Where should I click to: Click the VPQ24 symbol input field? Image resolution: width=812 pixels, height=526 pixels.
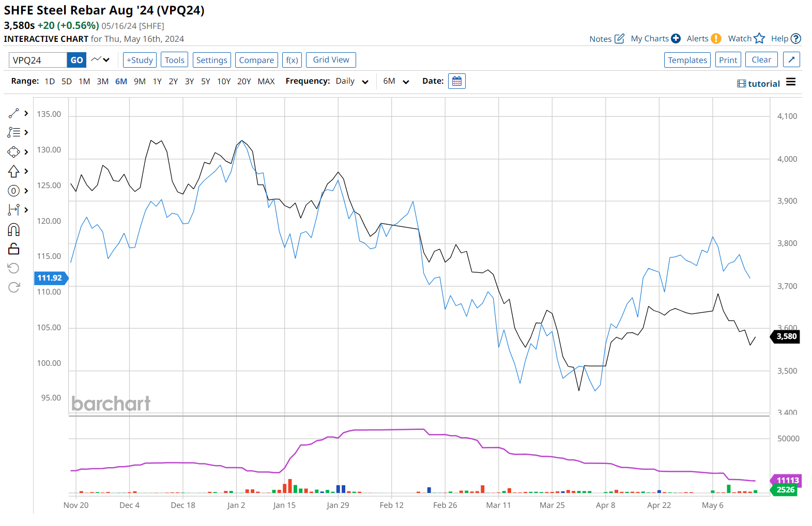pos(38,60)
